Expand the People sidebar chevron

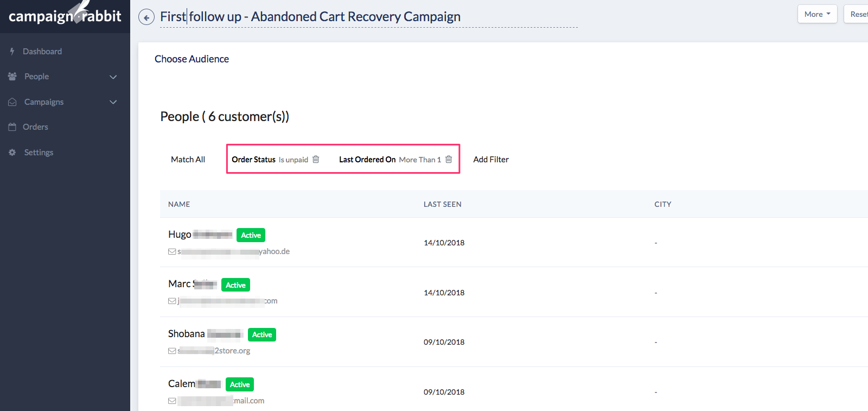pyautogui.click(x=113, y=77)
